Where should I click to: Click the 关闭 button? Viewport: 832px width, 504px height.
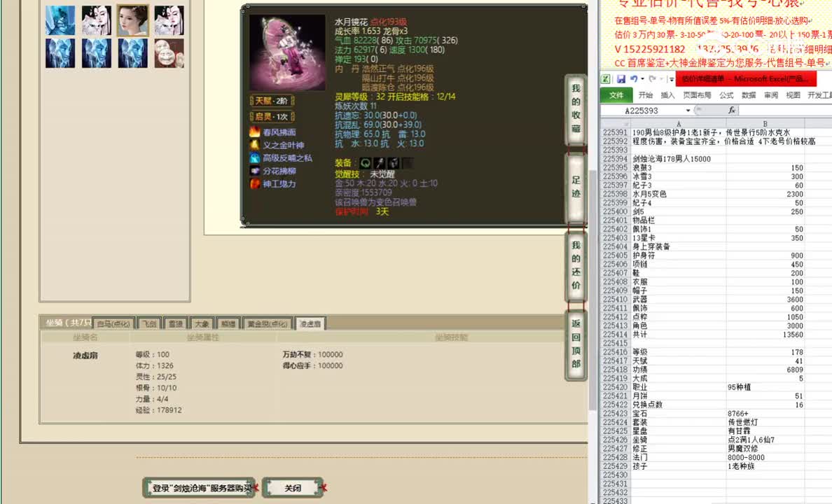point(293,488)
